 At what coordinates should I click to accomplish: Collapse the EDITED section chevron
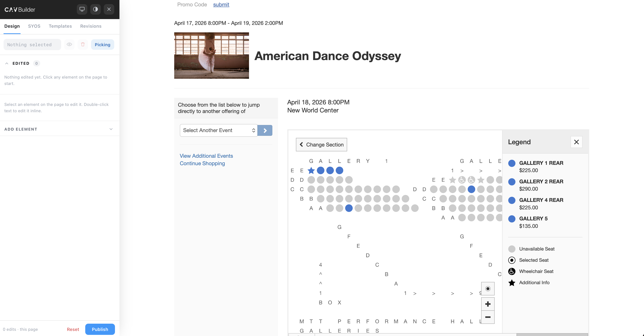7,63
